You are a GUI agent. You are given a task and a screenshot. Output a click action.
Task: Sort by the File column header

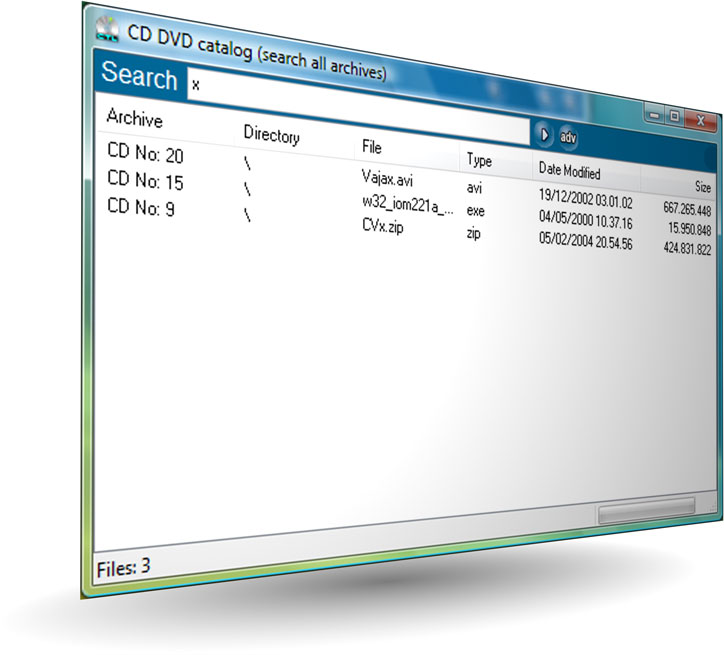pyautogui.click(x=372, y=147)
